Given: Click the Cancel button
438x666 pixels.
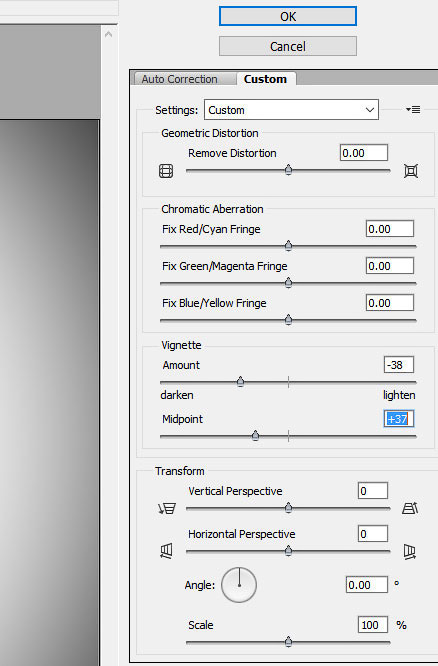Looking at the screenshot, I should (x=288, y=46).
